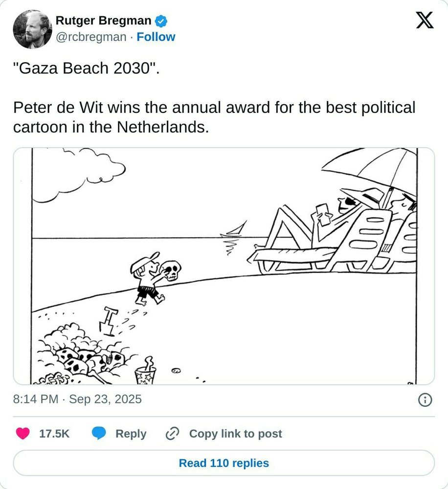Open the X logo link
The image size is (448, 489).
point(425,20)
